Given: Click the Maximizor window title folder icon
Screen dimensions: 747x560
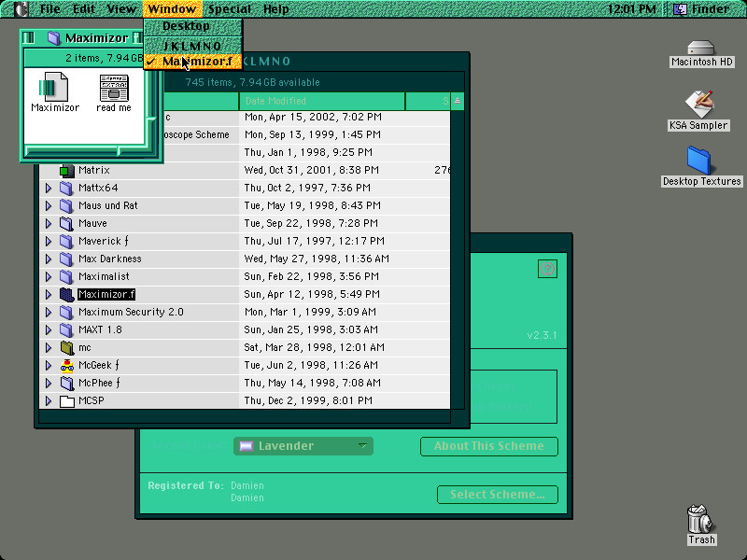Looking at the screenshot, I should (x=54, y=37).
